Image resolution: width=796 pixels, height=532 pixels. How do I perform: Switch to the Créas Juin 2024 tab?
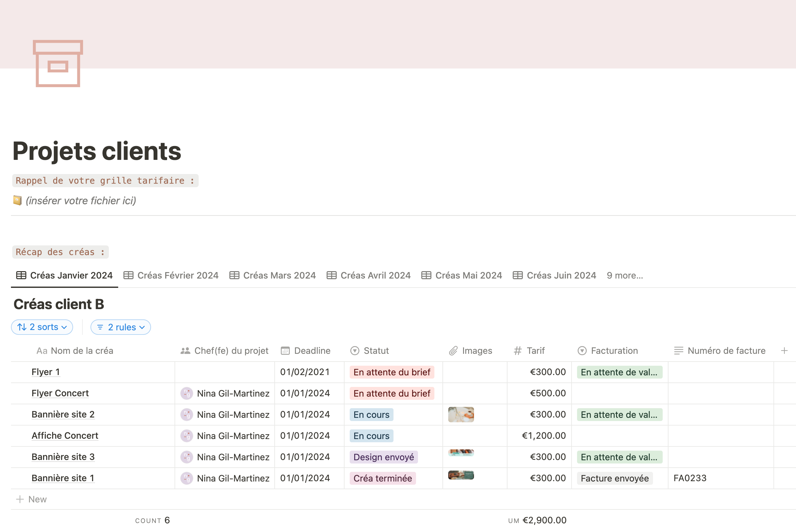tap(554, 275)
